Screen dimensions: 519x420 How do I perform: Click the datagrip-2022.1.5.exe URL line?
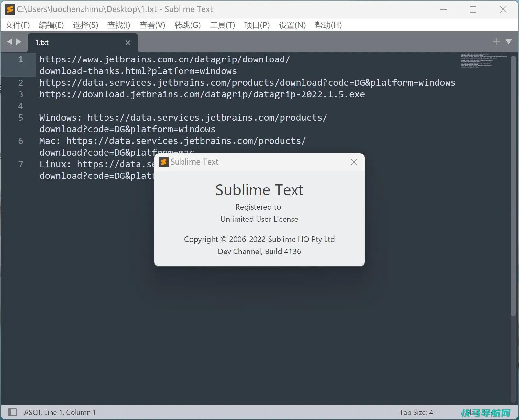202,94
